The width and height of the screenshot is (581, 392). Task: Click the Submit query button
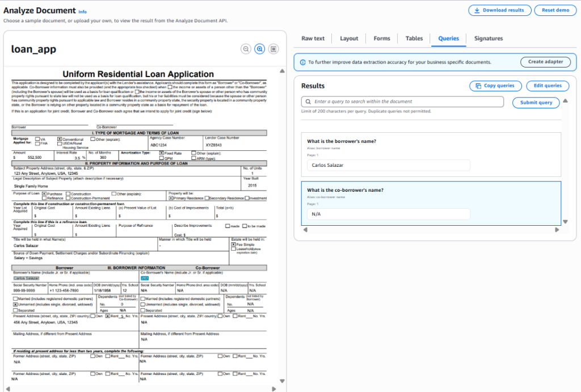[x=536, y=102]
